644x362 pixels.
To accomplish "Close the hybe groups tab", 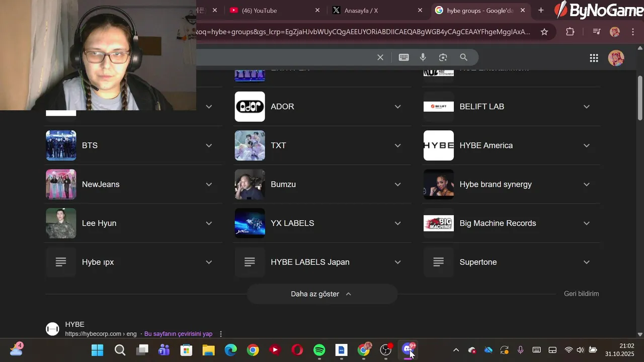I will [523, 10].
